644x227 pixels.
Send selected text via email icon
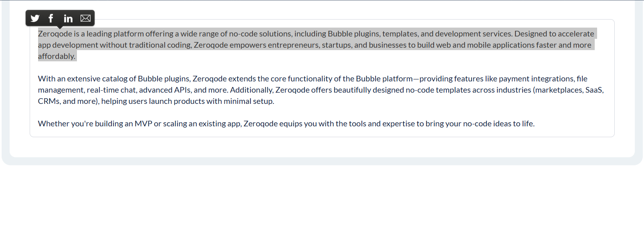pos(85,18)
